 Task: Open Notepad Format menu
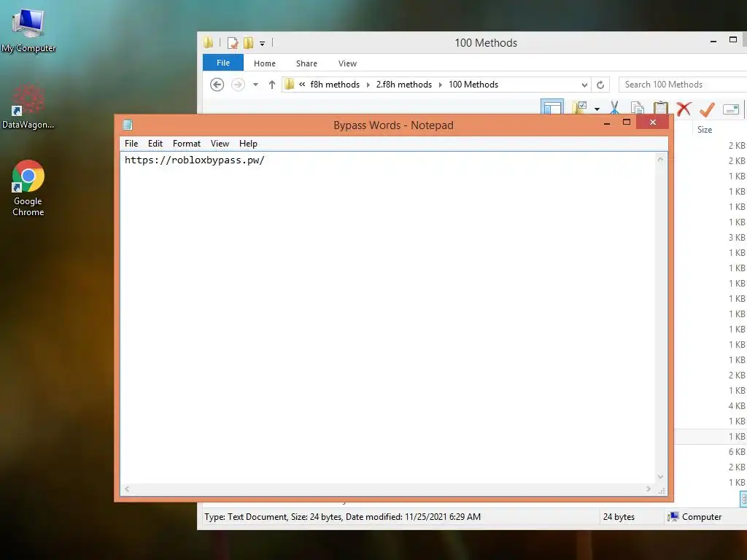[186, 144]
